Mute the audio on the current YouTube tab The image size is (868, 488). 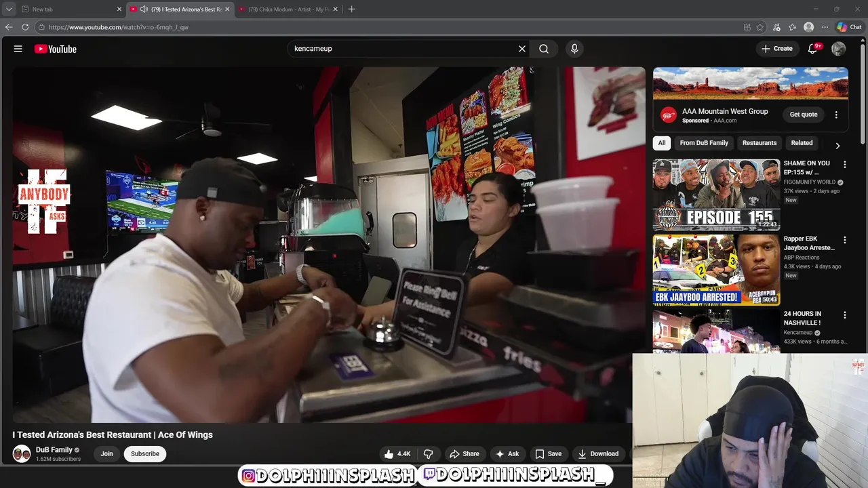(x=144, y=9)
